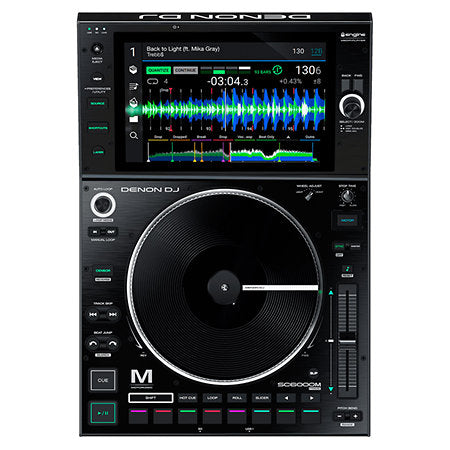Click the center spindle of the platter
This screenshot has width=450, height=450.
224,287
